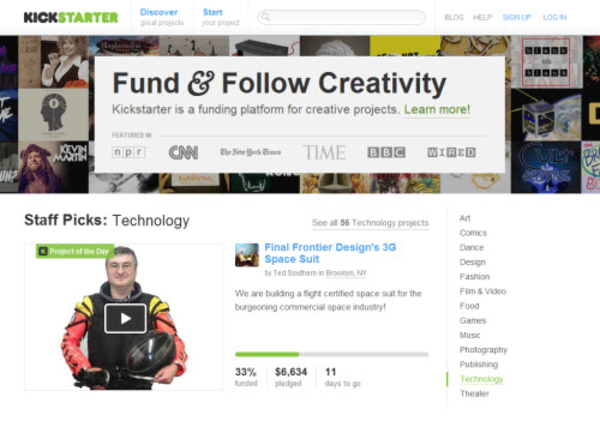Select the Music category
Viewport: 600px width, 421px height.
click(x=470, y=335)
